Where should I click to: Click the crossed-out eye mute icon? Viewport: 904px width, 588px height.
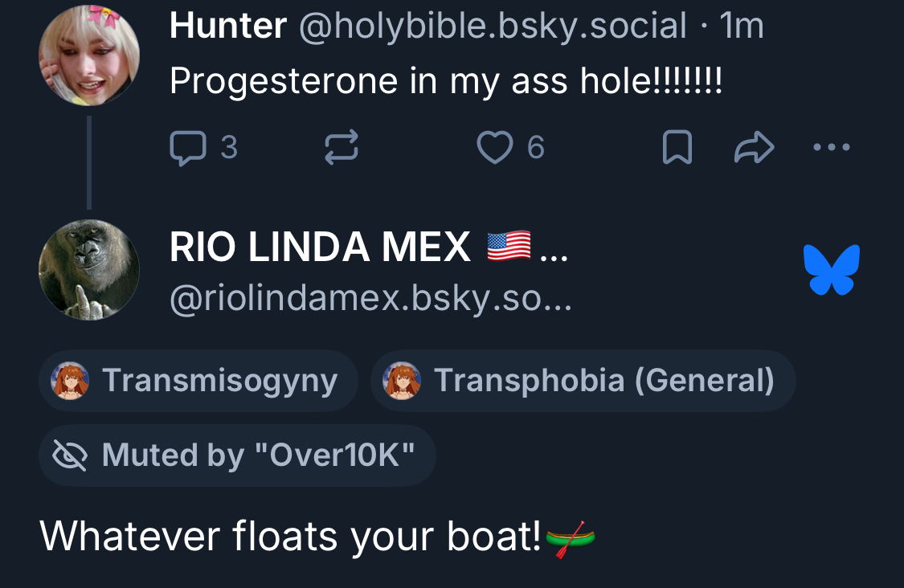pyautogui.click(x=70, y=455)
